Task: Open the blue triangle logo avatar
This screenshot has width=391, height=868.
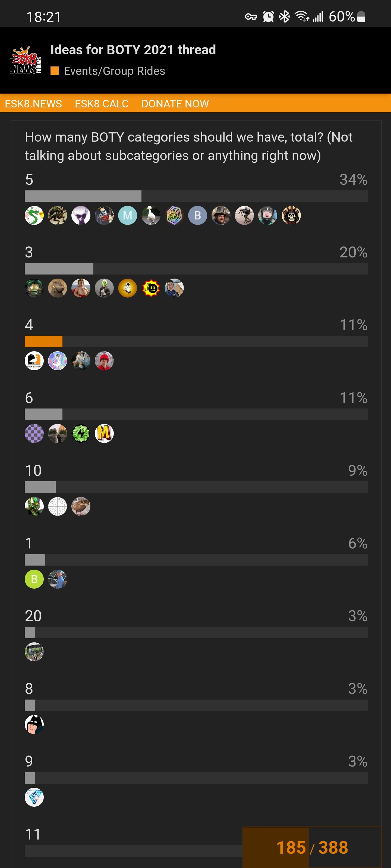Action: (x=34, y=797)
